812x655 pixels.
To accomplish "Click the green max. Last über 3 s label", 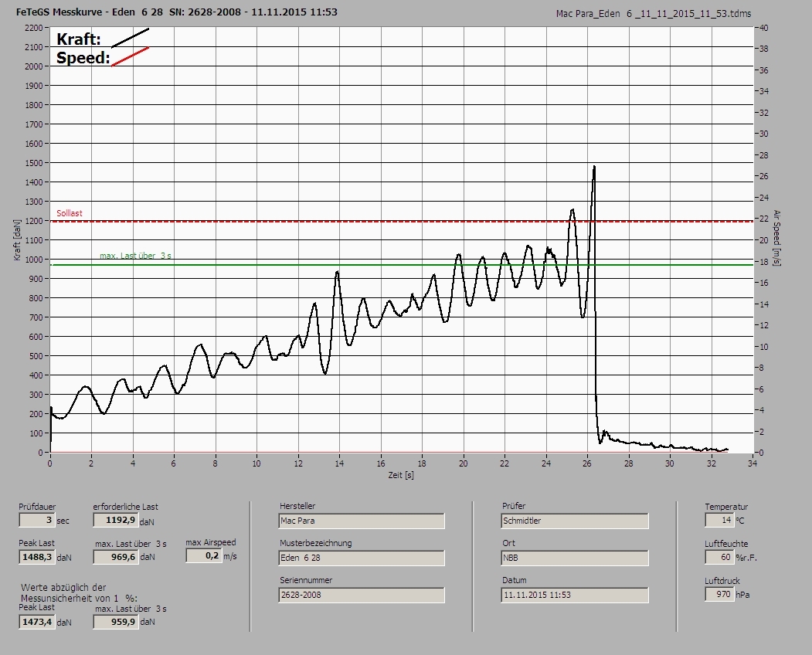I will (135, 256).
